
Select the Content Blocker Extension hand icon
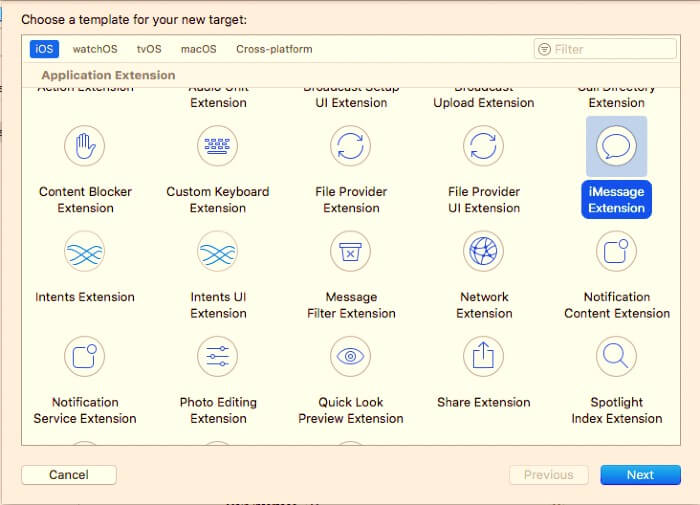point(84,146)
